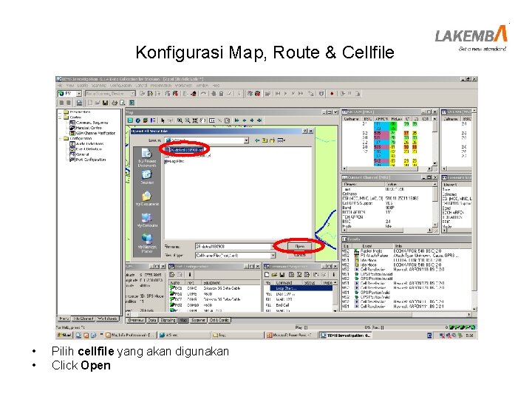Screen dimensions: 532x399
Task: Select Command Sequence in navigator tree
Action: [89, 123]
